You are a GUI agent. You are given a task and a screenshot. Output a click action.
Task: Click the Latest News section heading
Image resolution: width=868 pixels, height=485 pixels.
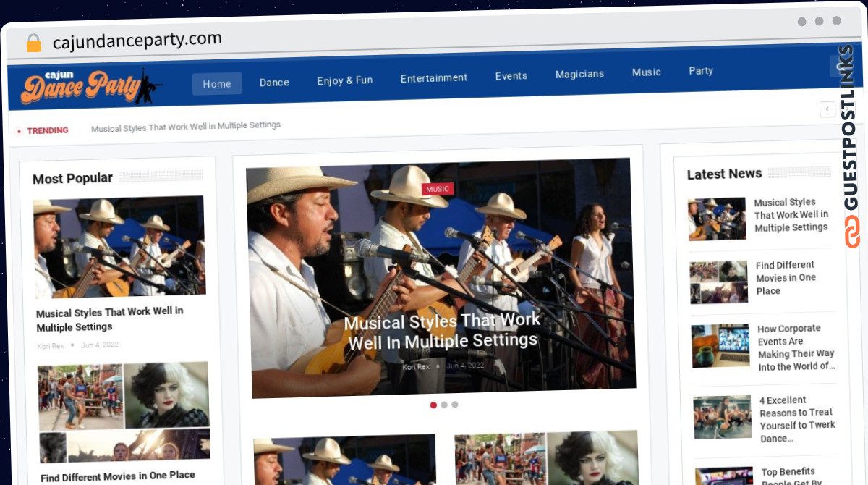724,174
